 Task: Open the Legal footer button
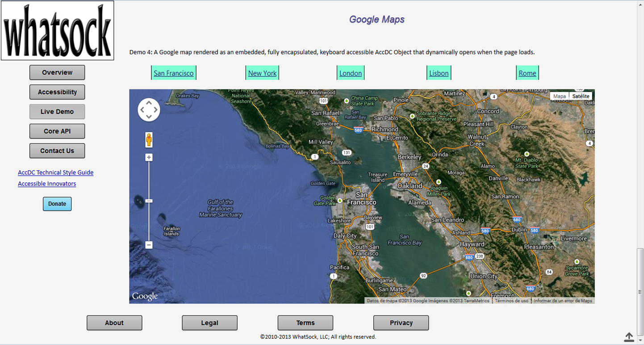point(209,323)
